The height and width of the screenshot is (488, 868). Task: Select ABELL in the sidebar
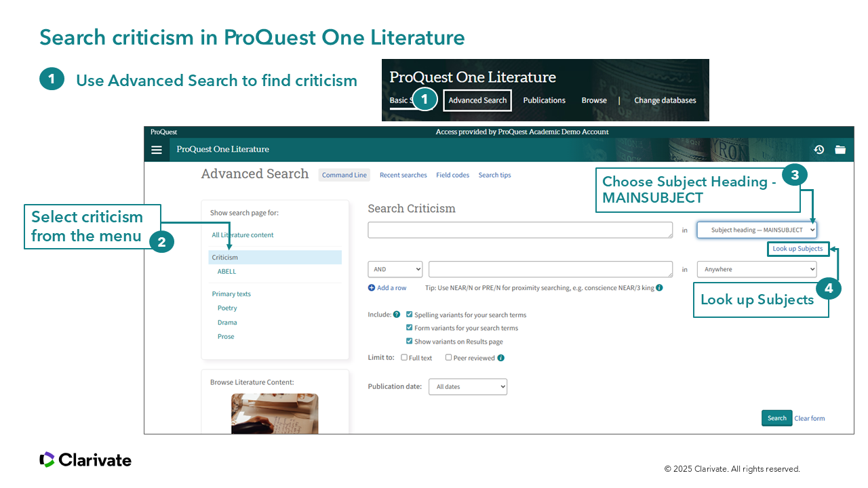click(x=227, y=271)
